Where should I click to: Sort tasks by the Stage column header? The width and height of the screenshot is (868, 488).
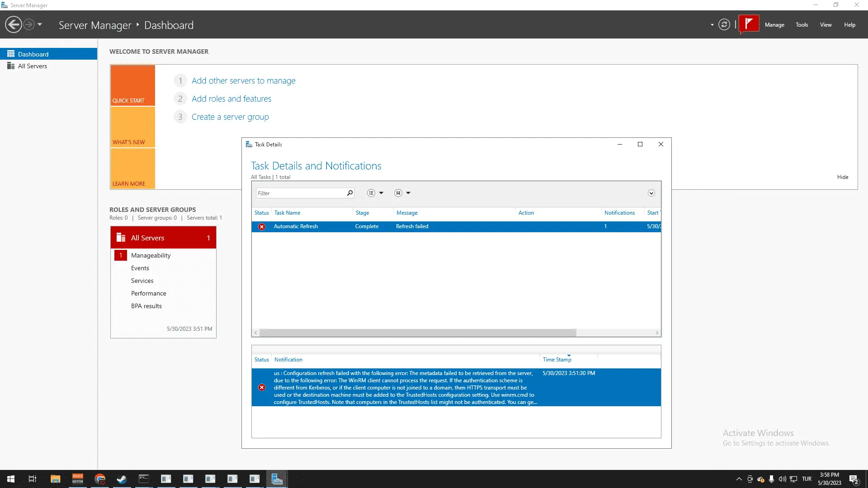point(362,213)
